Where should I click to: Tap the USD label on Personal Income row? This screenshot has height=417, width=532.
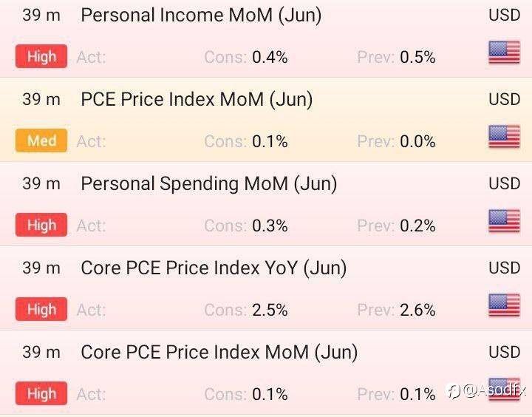pos(504,16)
